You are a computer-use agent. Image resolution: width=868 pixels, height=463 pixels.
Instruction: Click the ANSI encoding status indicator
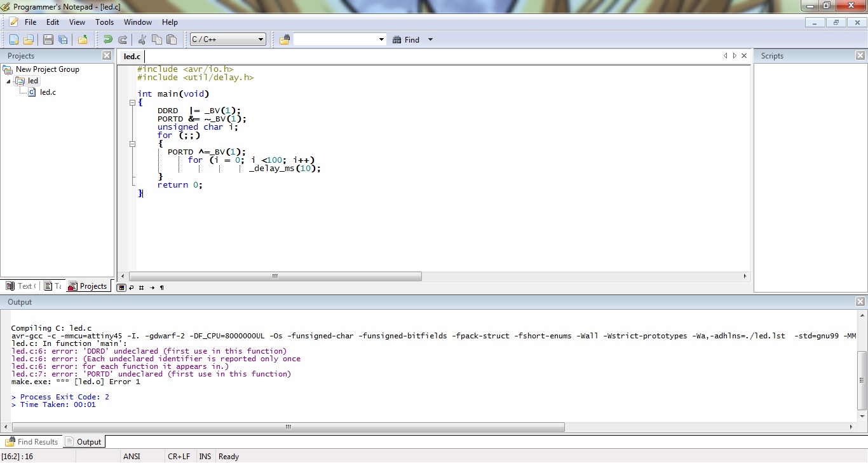(x=132, y=457)
